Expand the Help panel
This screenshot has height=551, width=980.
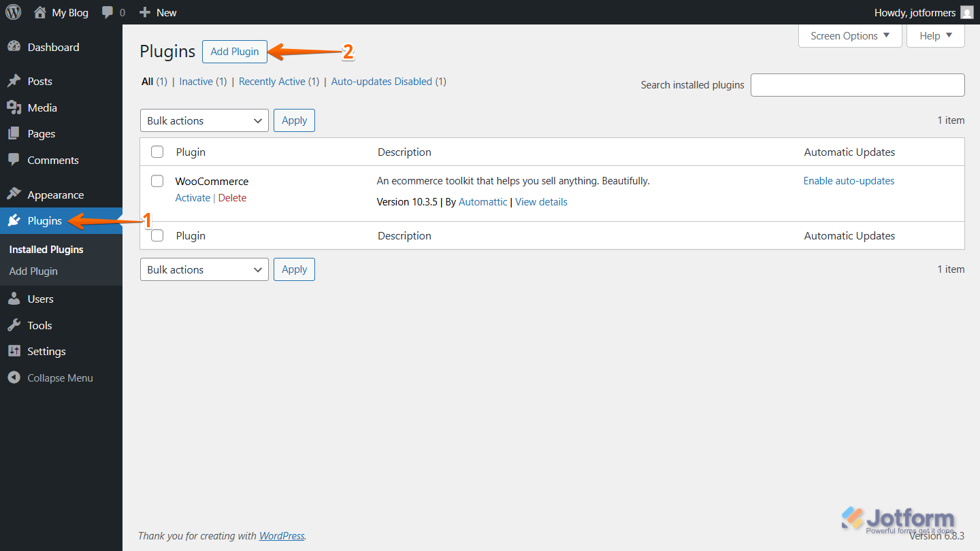(x=935, y=35)
